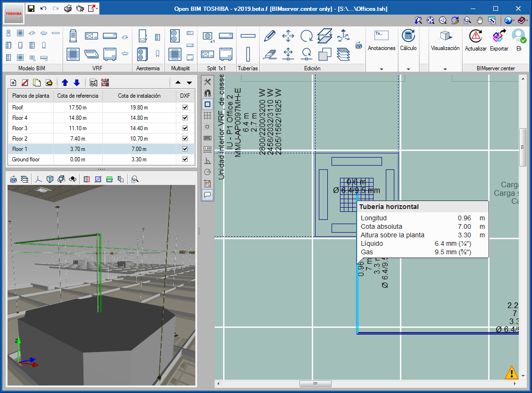Open the export icon dropdown arrow

coord(97,8)
